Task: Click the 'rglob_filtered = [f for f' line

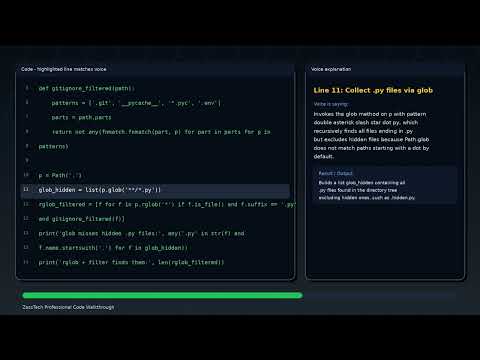Action: pyautogui.click(x=167, y=204)
